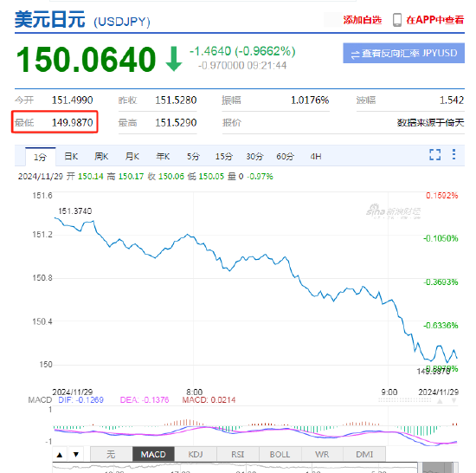This screenshot has height=473, width=476.
Task: Click the phone icon beside 在APP中查看
Action: pyautogui.click(x=396, y=20)
